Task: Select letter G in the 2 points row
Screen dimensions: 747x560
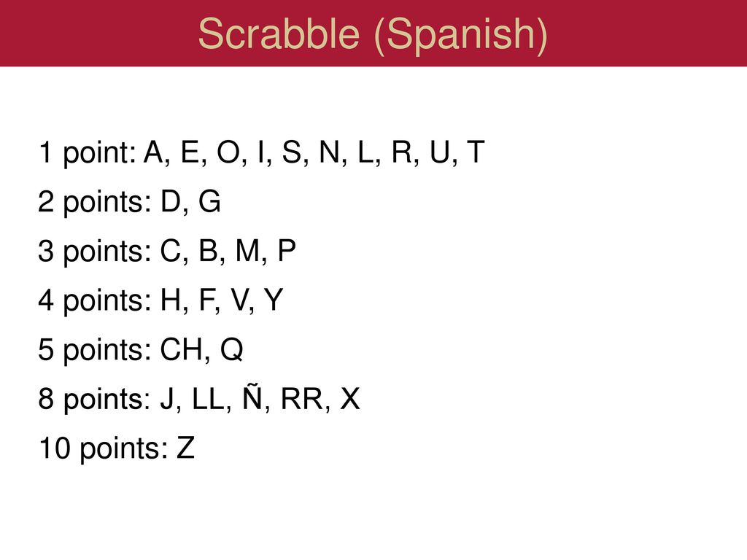Action: pyautogui.click(x=209, y=202)
